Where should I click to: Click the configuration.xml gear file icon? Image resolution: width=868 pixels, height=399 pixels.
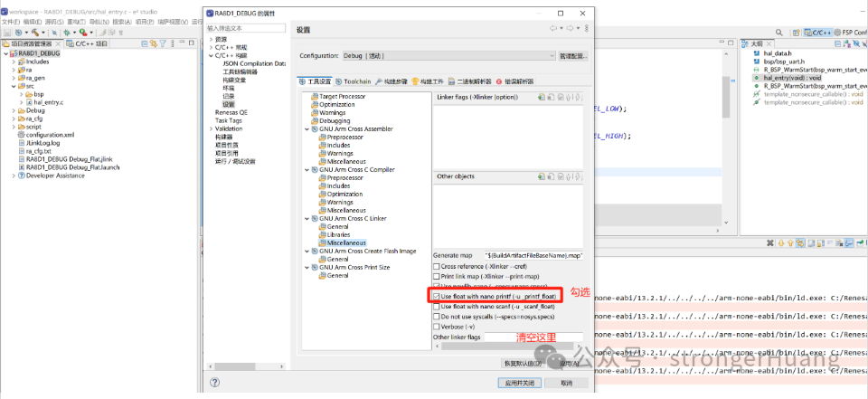point(22,135)
